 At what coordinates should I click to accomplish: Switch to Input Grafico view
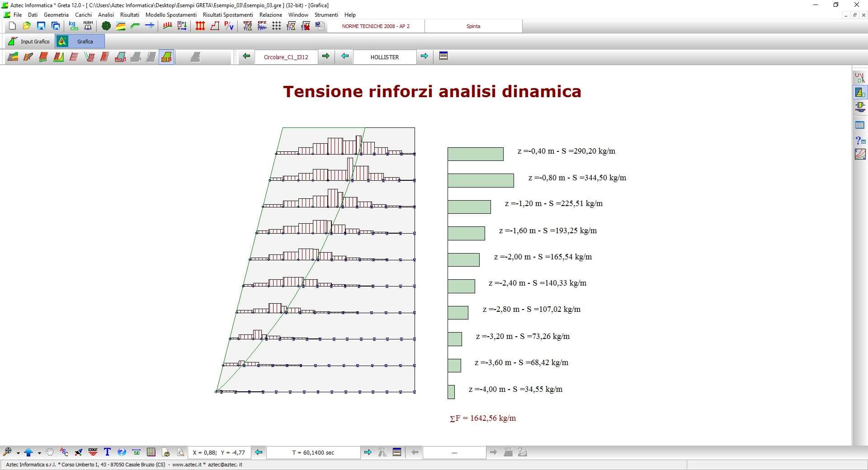(x=29, y=42)
